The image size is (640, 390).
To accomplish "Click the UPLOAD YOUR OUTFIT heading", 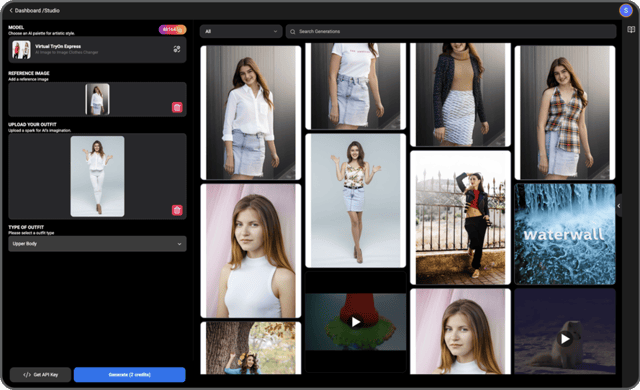I will (x=32, y=124).
